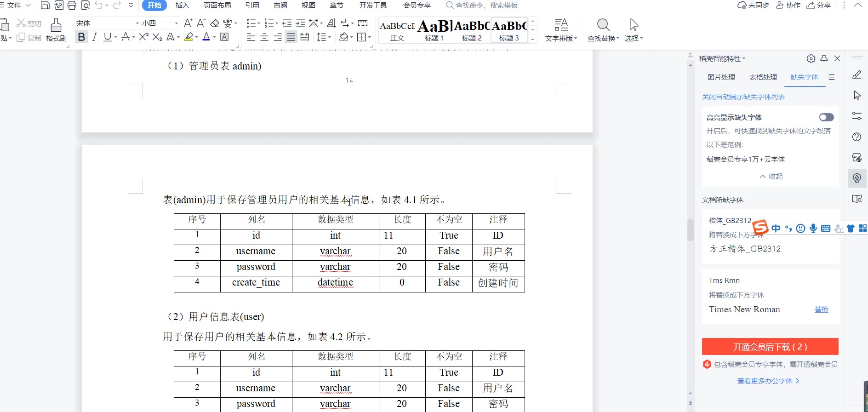868x412 pixels.
Task: Click the Redo arrow icon
Action: pos(117,6)
